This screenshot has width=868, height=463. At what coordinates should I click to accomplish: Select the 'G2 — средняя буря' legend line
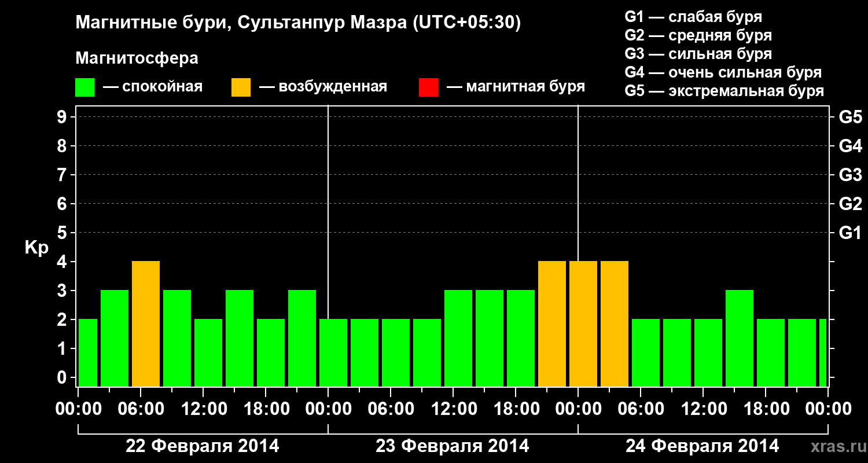698,35
